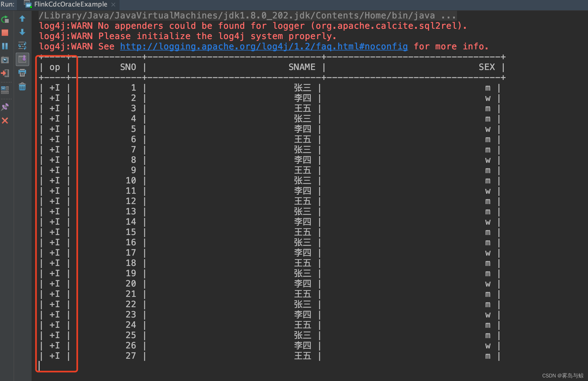The width and height of the screenshot is (588, 381).
Task: Expand the folded java command line
Action: pyautogui.click(x=448, y=16)
